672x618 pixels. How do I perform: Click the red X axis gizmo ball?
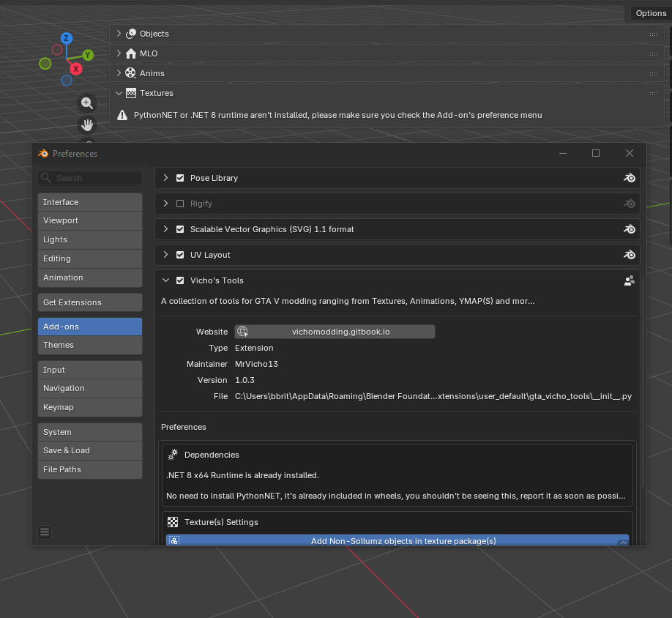click(x=75, y=69)
